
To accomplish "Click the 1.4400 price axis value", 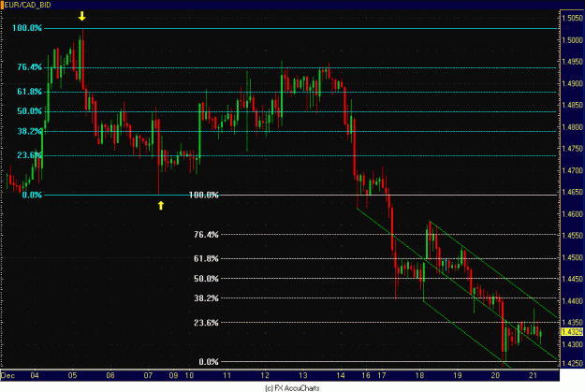I will [572, 300].
